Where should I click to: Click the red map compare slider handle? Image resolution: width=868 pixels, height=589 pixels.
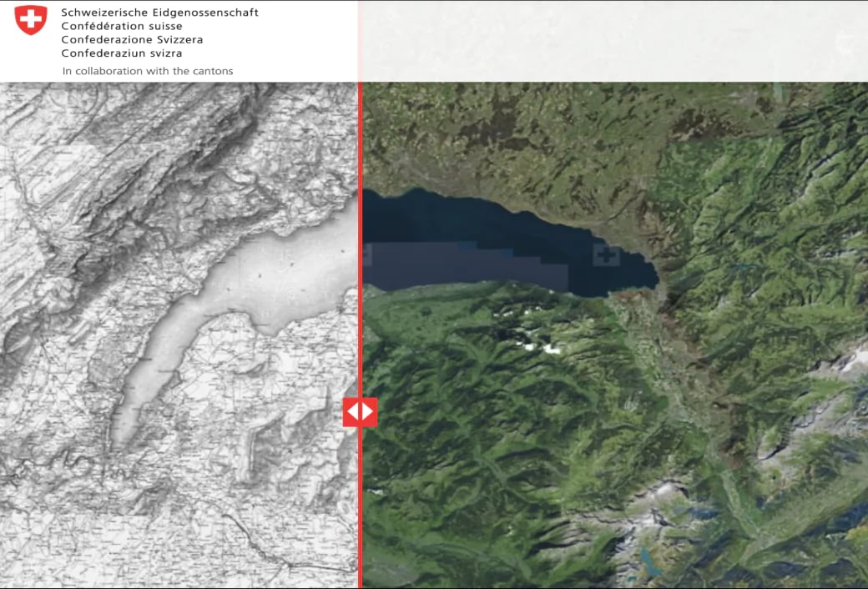[x=360, y=412]
